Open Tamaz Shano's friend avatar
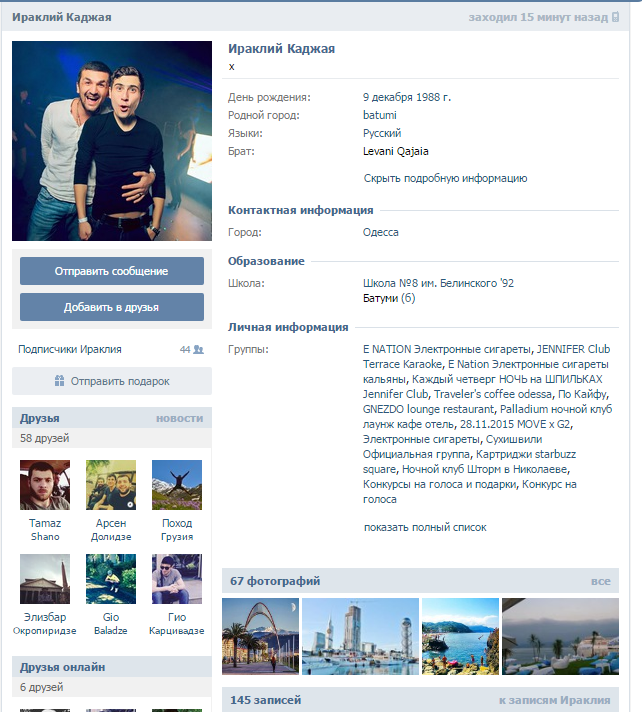Viewport: 642px width, 712px height. (45, 485)
